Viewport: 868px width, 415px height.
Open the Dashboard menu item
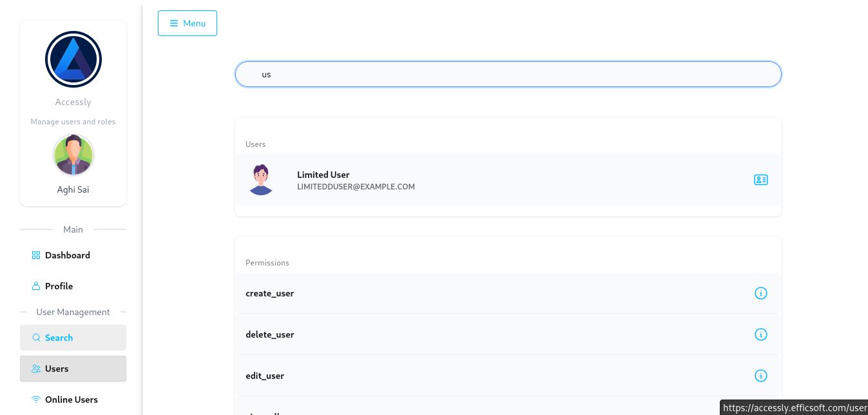tap(68, 255)
